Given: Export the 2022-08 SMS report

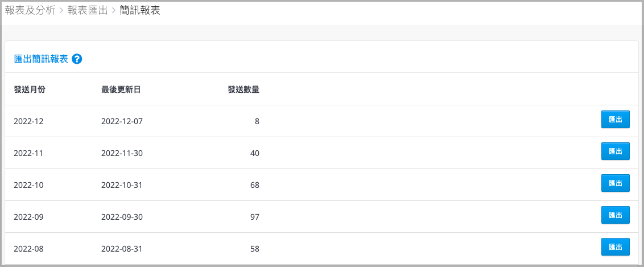Looking at the screenshot, I should [615, 247].
